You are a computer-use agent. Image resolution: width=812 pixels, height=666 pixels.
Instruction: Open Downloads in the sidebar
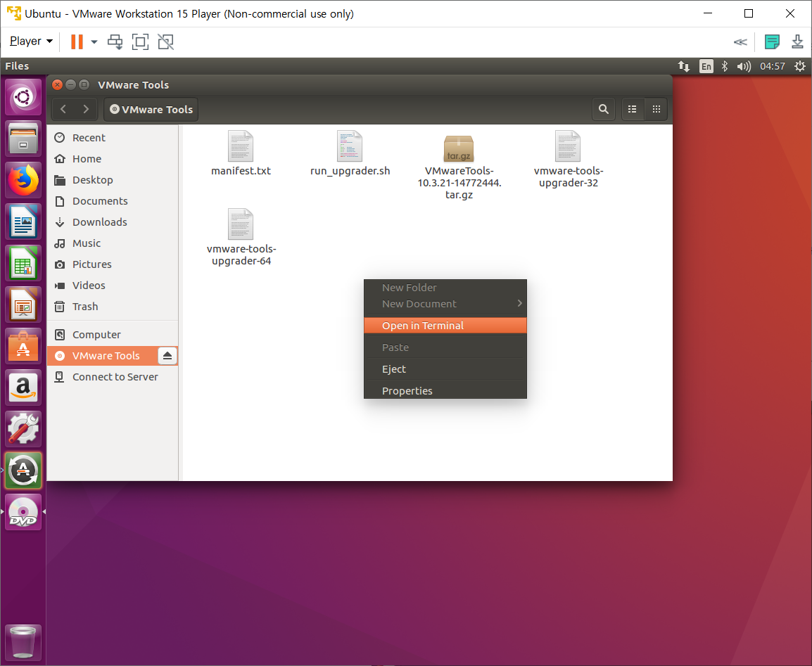[x=113, y=222]
